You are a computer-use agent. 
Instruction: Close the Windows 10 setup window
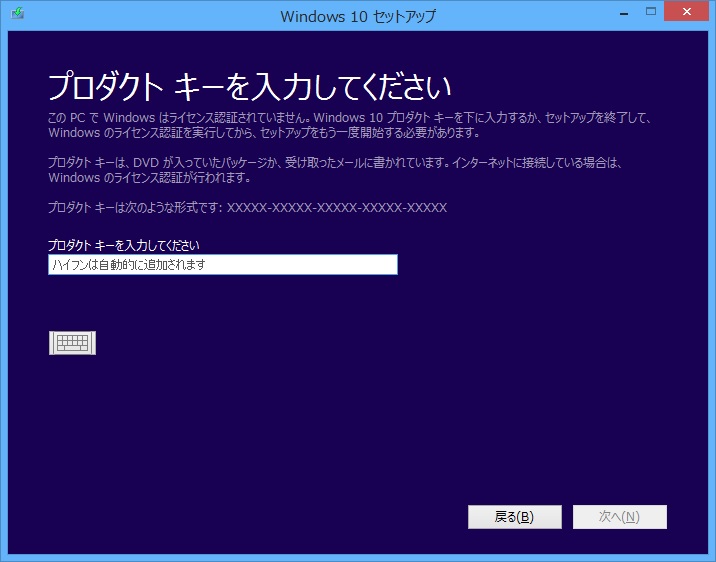[x=686, y=12]
